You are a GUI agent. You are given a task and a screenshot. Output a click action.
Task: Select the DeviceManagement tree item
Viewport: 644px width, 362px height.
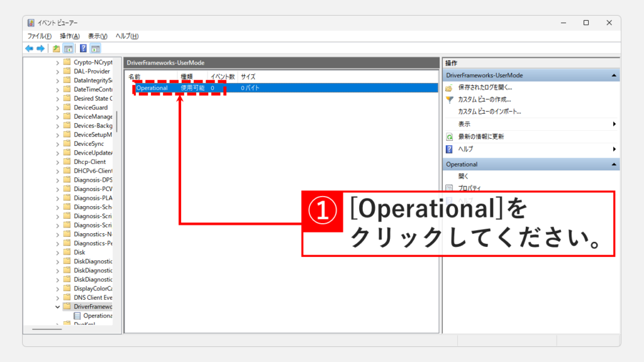pos(93,116)
